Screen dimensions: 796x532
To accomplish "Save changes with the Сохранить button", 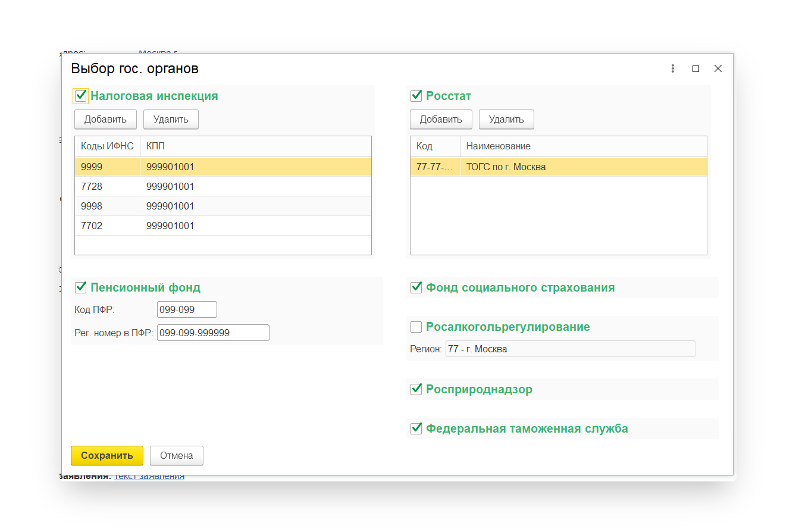I will [x=107, y=455].
